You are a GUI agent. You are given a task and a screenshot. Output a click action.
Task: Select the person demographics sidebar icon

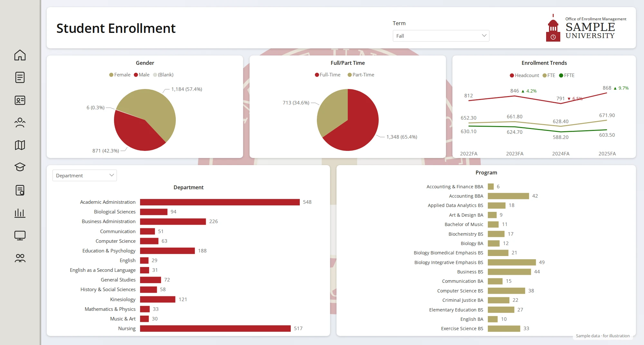pyautogui.click(x=20, y=123)
